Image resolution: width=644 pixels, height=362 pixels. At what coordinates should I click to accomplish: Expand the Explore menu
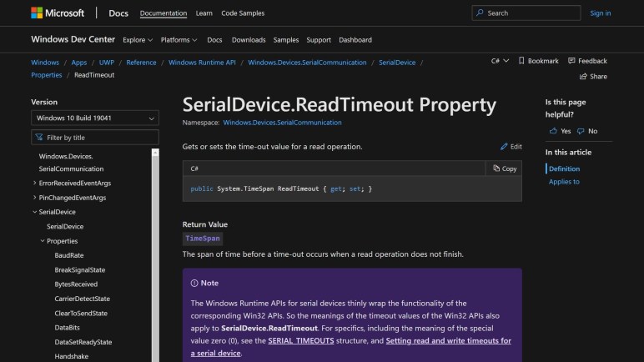coord(138,40)
